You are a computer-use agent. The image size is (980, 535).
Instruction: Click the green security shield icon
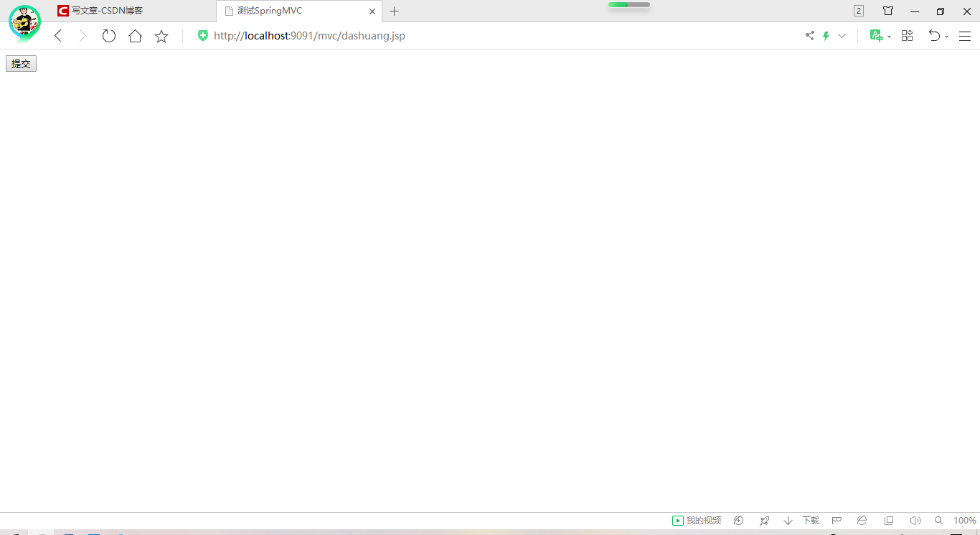203,36
